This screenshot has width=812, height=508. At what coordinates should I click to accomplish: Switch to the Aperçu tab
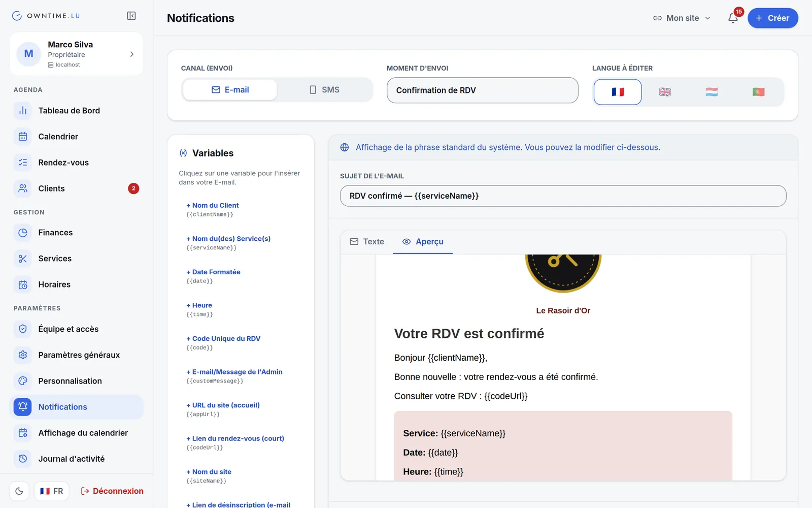[423, 242]
